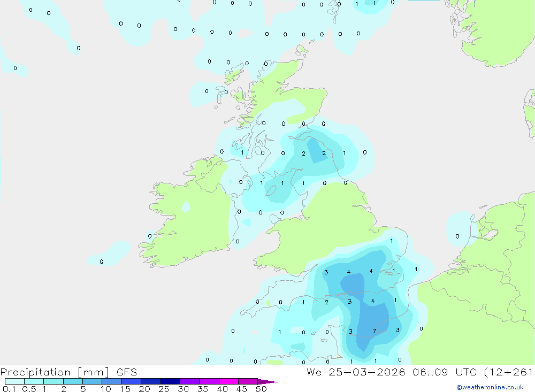Select the legend swatch between 20 and 25
This screenshot has width=535, height=392.
150,381
